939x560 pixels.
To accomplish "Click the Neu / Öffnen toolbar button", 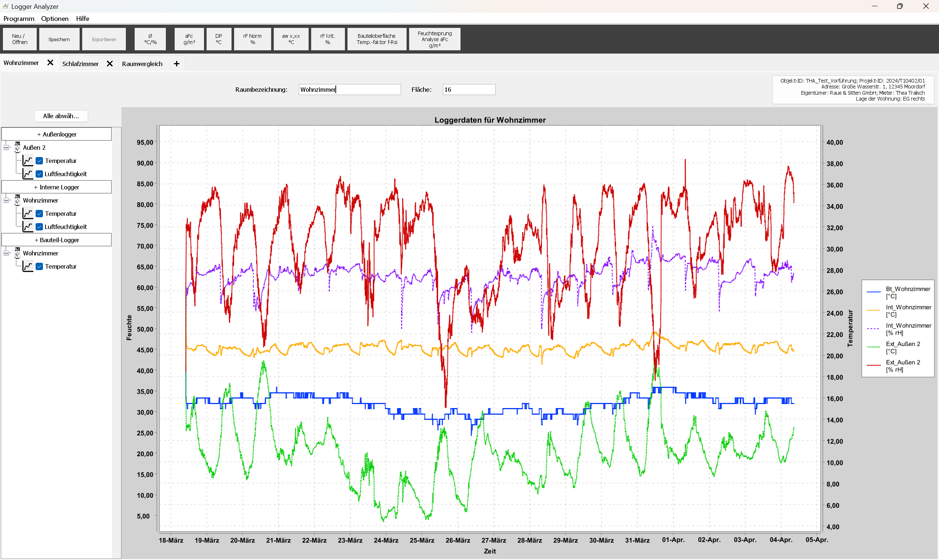I will click(x=19, y=39).
